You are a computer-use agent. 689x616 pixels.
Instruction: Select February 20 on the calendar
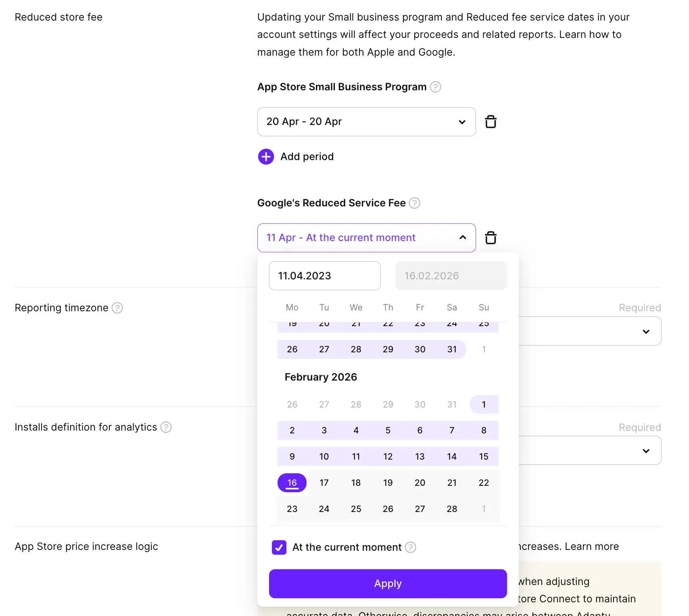[420, 483]
